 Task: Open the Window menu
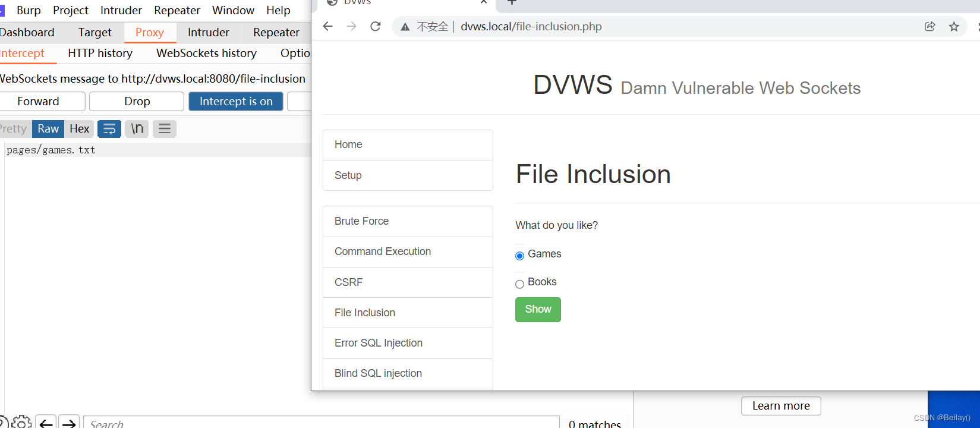233,10
